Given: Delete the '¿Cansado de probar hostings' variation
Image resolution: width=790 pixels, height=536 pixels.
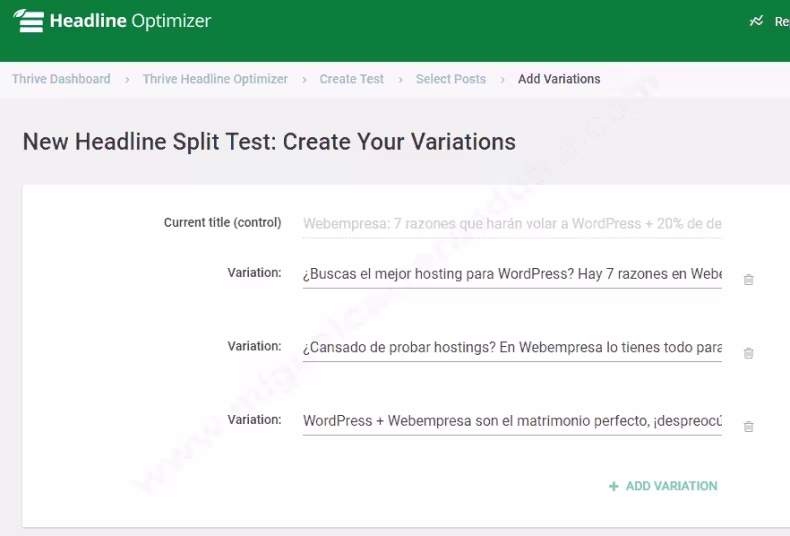Looking at the screenshot, I should (749, 353).
